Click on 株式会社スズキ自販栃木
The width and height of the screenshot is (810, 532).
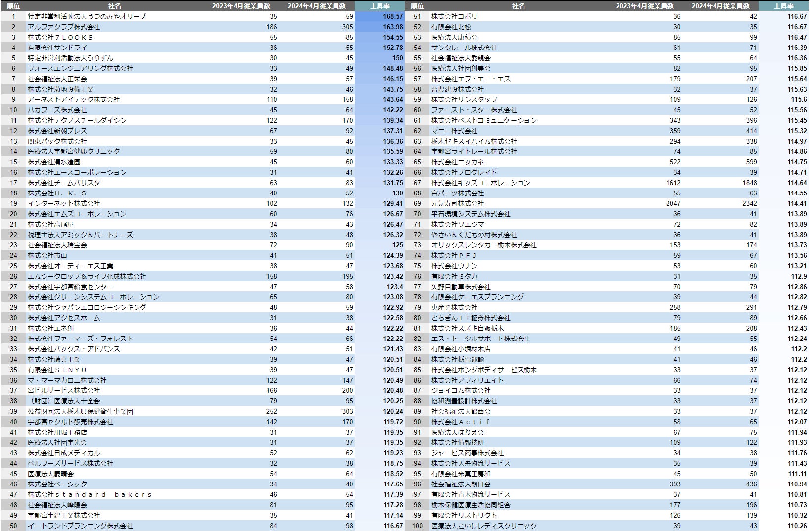468,328
